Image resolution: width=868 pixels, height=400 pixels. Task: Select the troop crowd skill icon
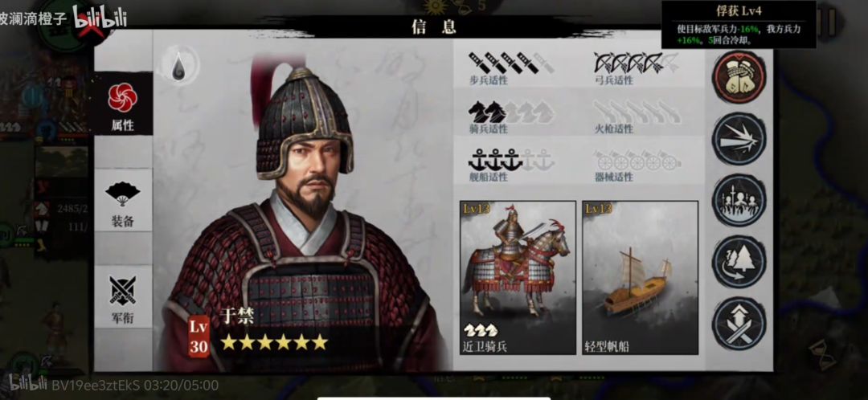coord(739,200)
